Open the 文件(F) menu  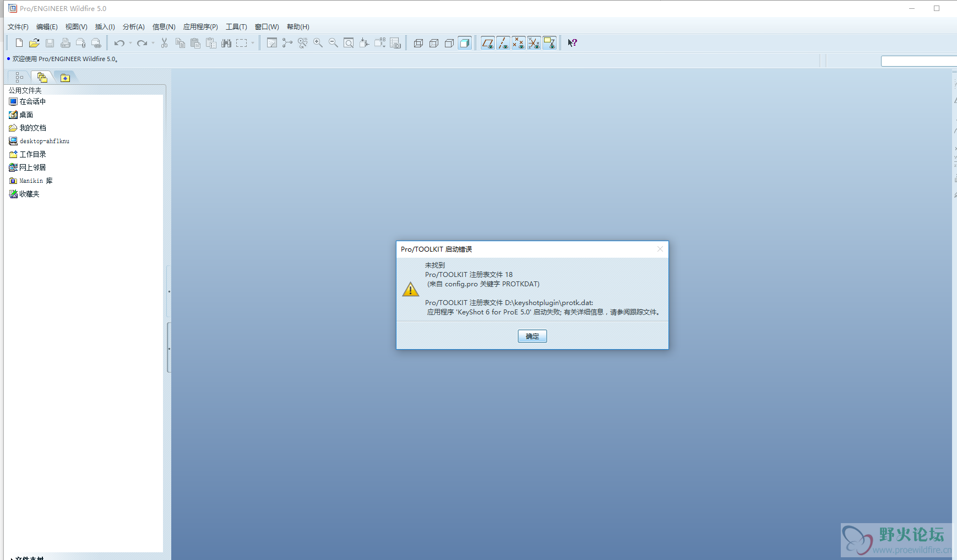point(18,27)
